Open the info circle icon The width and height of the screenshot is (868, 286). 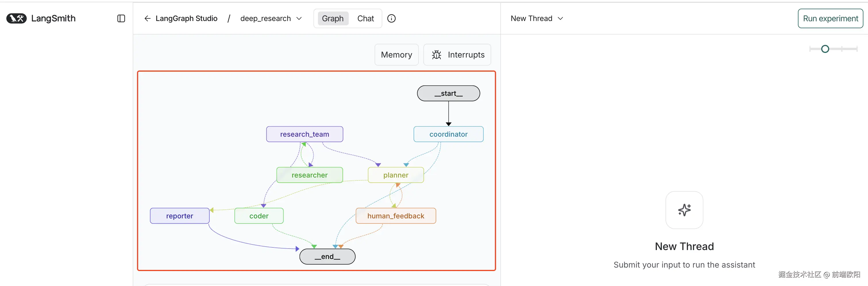(x=391, y=19)
